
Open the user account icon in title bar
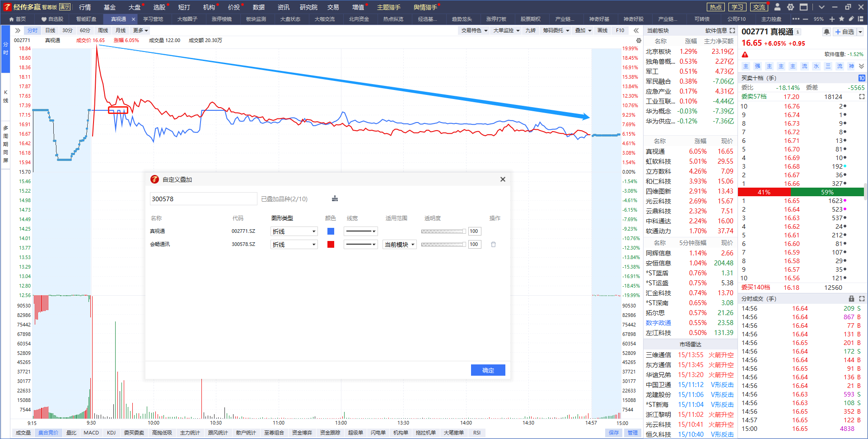coord(777,7)
